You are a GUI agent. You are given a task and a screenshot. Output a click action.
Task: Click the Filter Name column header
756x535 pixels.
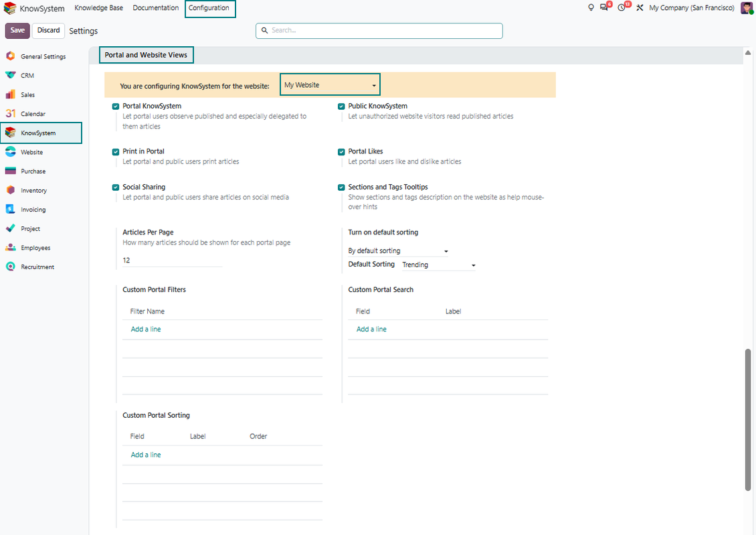pos(147,311)
